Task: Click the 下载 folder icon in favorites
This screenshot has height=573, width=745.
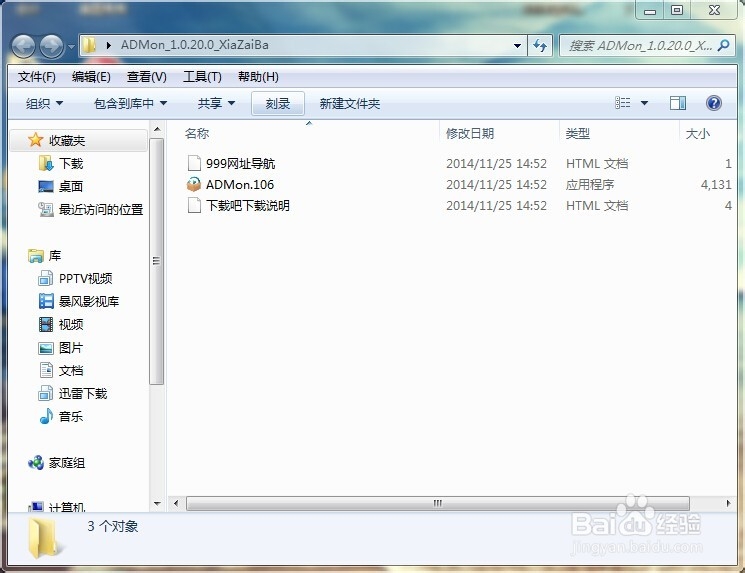Action: 46,163
